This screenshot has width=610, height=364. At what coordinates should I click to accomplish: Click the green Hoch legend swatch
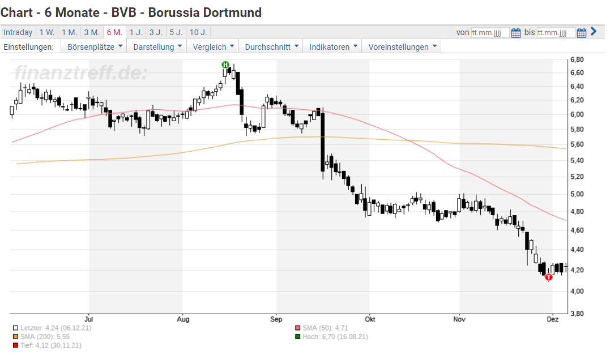point(297,337)
